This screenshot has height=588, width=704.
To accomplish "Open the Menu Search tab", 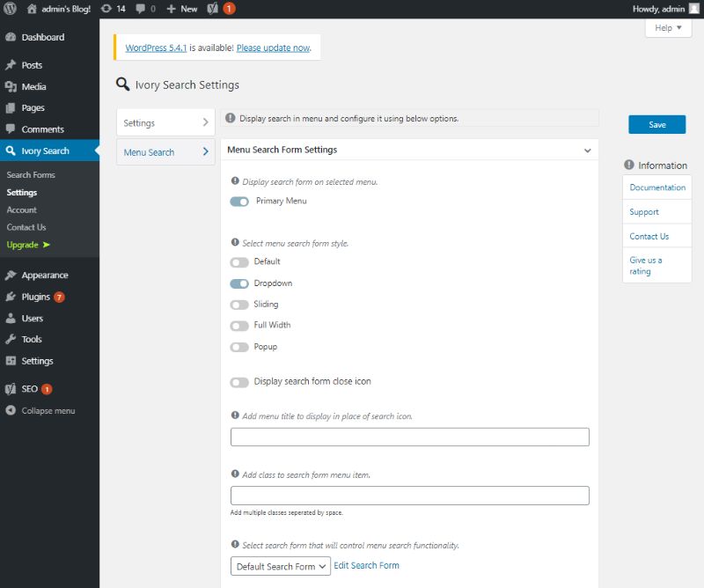I will pyautogui.click(x=165, y=151).
